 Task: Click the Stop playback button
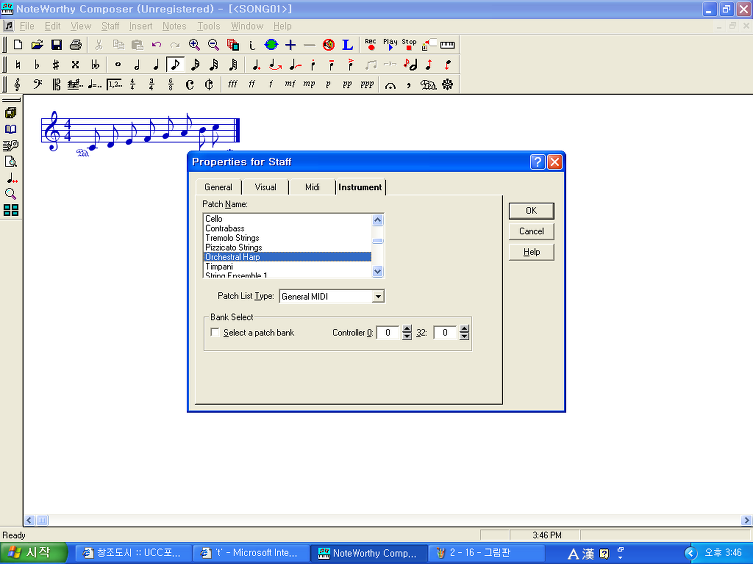409,45
